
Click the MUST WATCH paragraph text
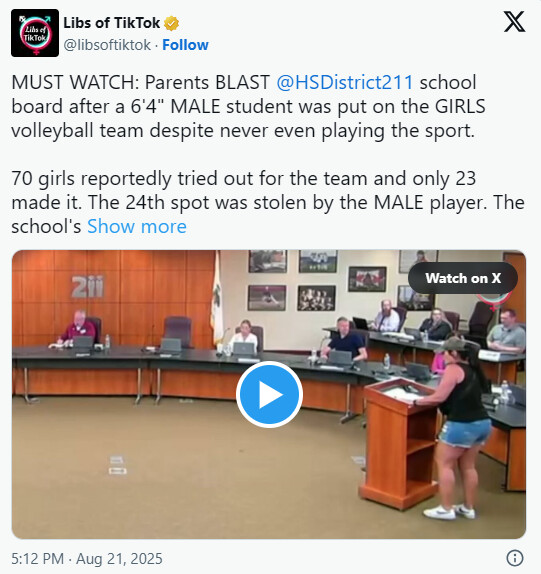pos(248,107)
